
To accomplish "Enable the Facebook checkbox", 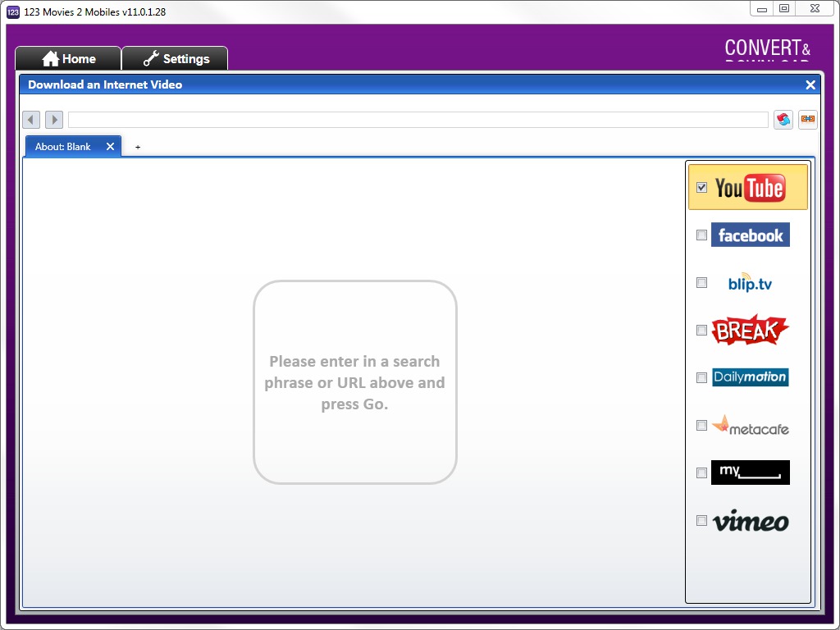I will (702, 235).
